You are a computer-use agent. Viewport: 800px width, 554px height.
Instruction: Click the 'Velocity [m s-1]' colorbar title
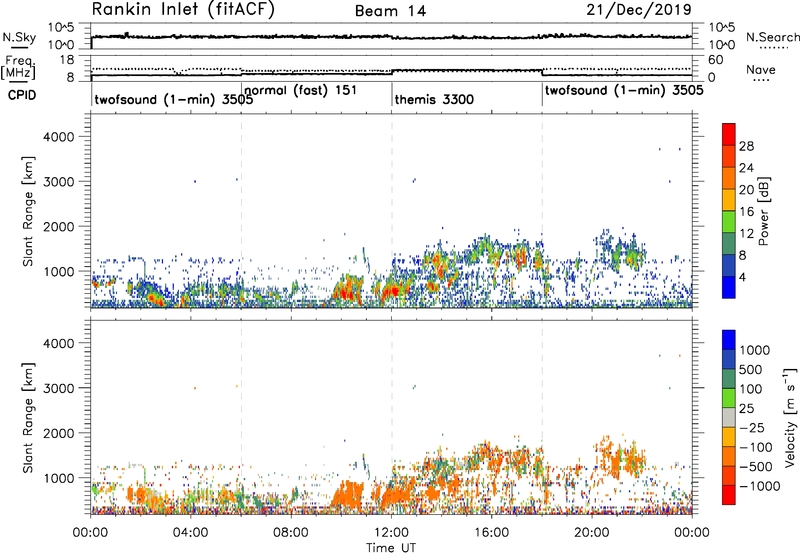[x=790, y=417]
